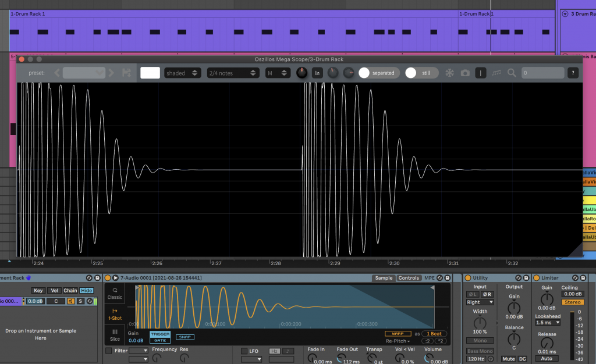Image resolution: width=596 pixels, height=364 pixels.
Task: Take a scope snapshot with camera icon
Action: (x=465, y=73)
